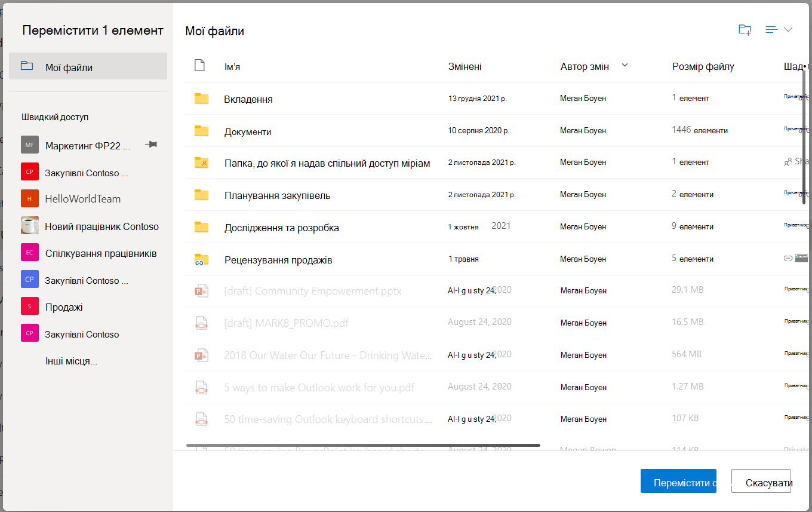Open Новий працівник Contoso site
812x512 pixels.
102,226
